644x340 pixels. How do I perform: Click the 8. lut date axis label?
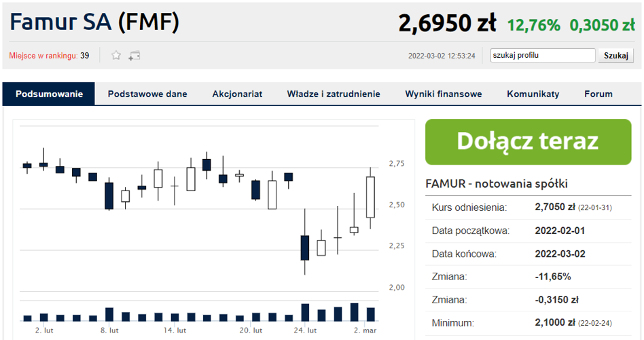point(109,330)
